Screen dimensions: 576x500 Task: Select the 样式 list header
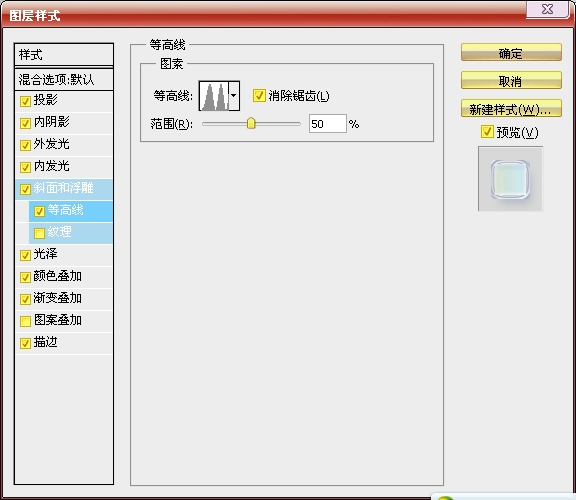(x=64, y=55)
